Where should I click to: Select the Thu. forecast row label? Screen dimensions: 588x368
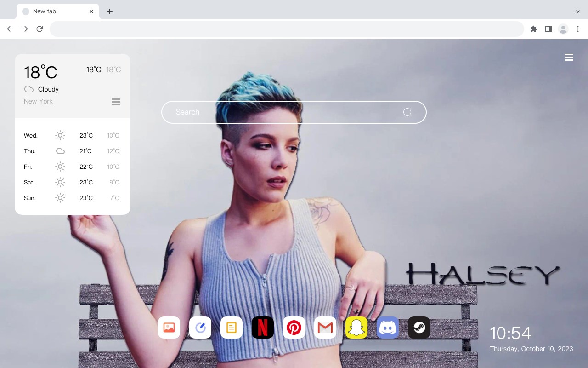point(30,151)
